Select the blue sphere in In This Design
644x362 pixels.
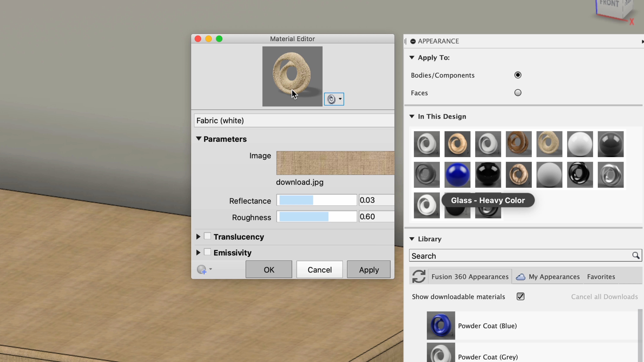pyautogui.click(x=457, y=175)
